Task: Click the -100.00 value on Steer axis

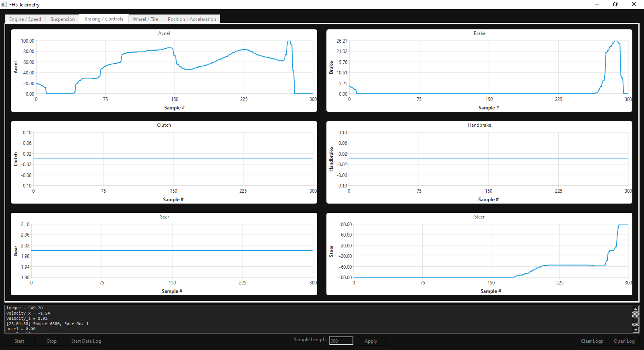Action: click(345, 278)
